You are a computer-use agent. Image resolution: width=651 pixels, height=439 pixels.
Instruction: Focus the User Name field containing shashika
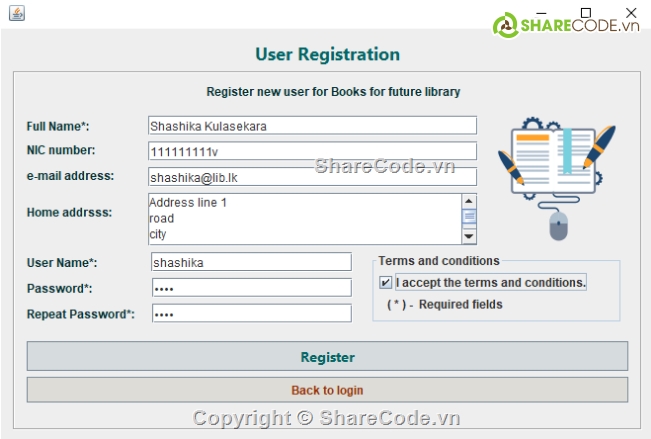(x=251, y=262)
